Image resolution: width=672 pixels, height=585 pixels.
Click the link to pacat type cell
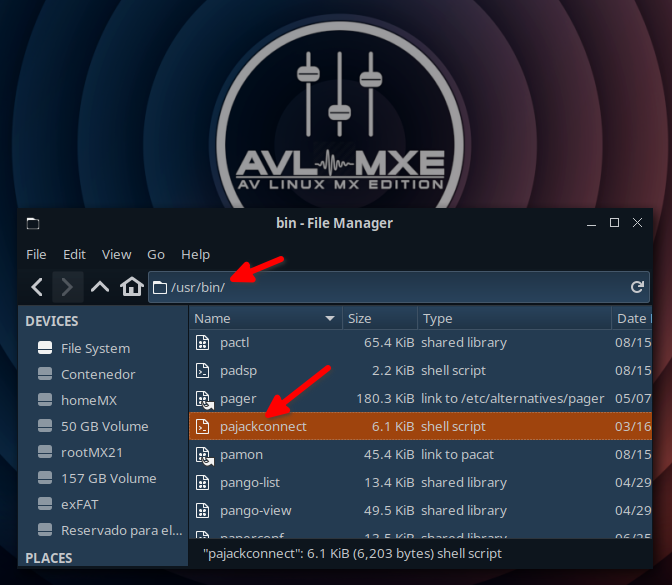point(457,455)
